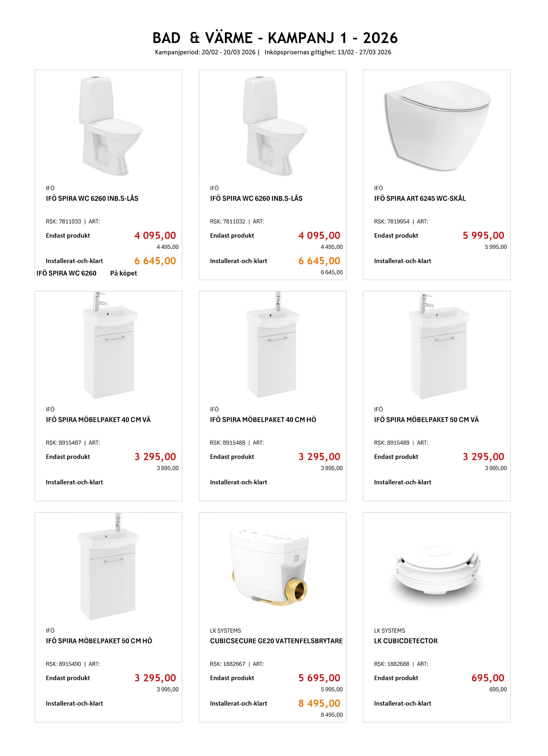548x756 pixels.
Task: Open the CUBICSECURE GE20 VATTENFELSBRYTARE product title
Action: point(276,641)
